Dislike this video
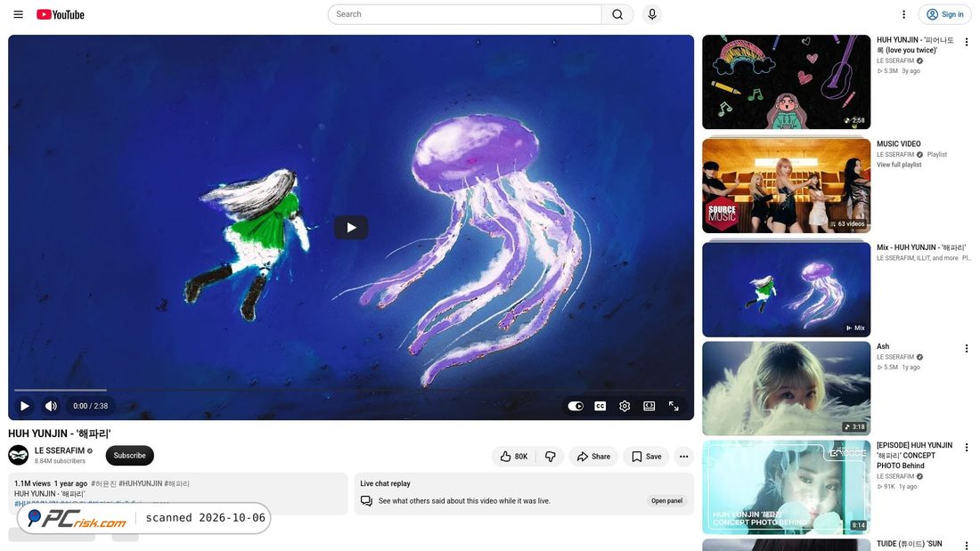 (550, 457)
